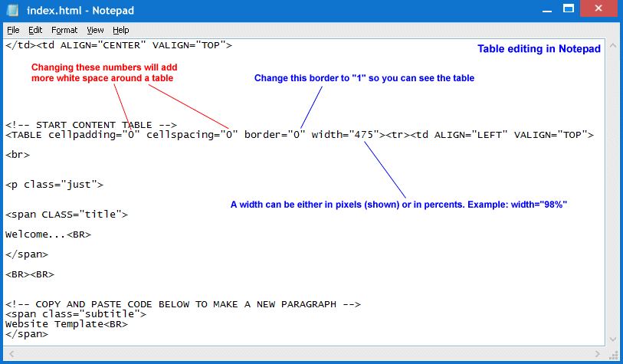Click the cellspacing="0" attribute text
Image resolution: width=623 pixels, height=364 pixels.
(192, 135)
